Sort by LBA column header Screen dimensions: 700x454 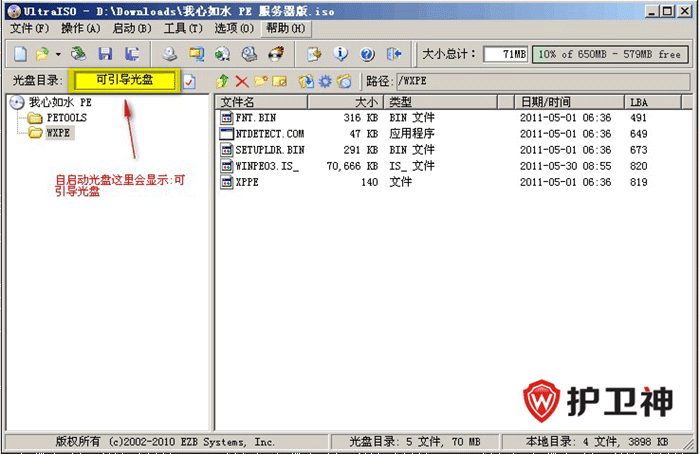(x=653, y=102)
